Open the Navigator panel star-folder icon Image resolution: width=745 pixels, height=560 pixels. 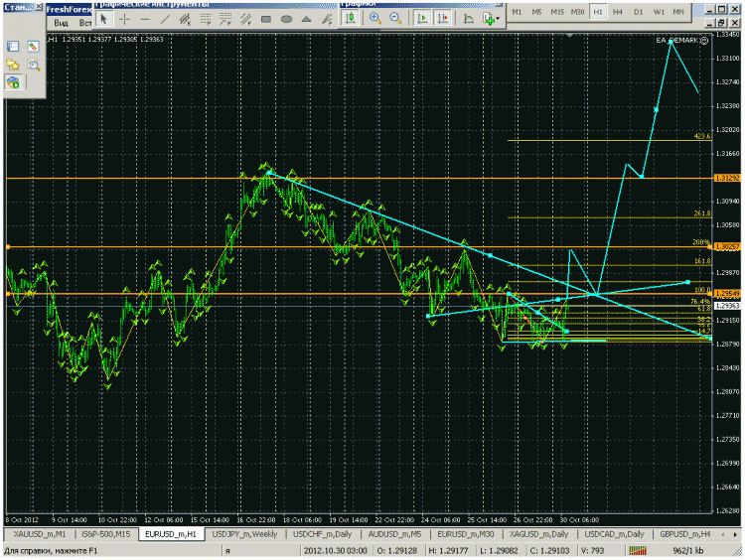click(x=13, y=65)
